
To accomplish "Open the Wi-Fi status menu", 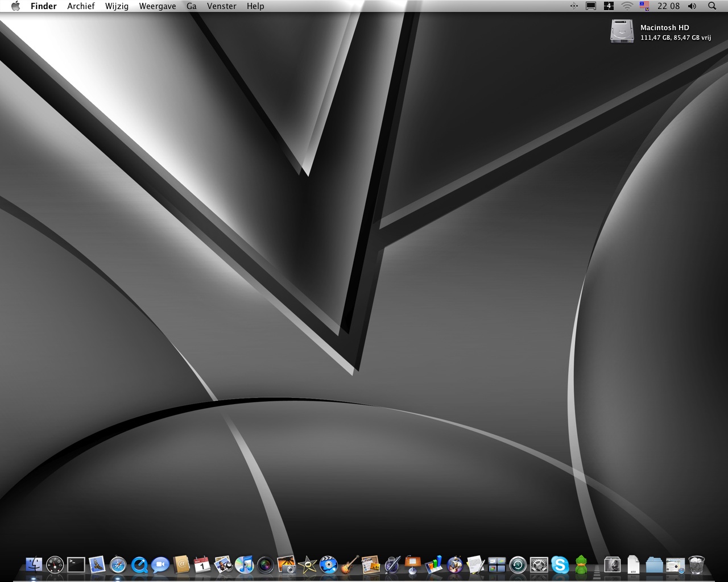I will click(627, 6).
